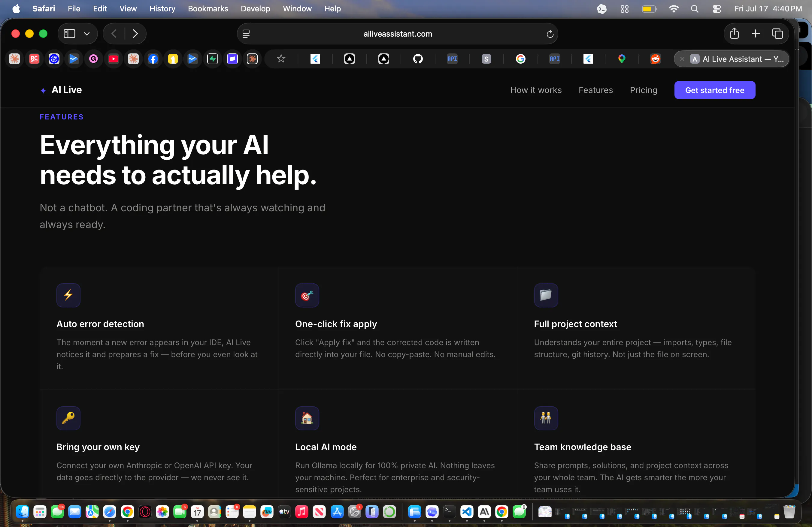Open the Reddit favorite
Image resolution: width=812 pixels, height=527 pixels.
(656, 59)
